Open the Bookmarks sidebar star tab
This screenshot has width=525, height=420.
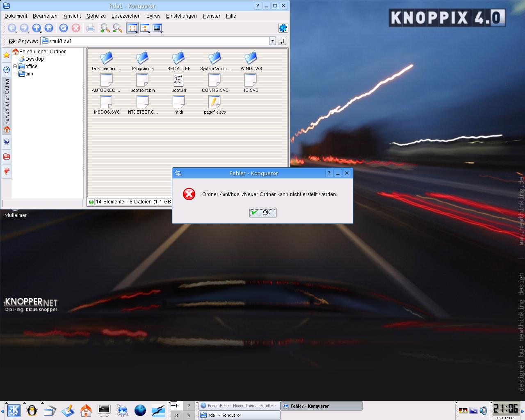click(7, 55)
